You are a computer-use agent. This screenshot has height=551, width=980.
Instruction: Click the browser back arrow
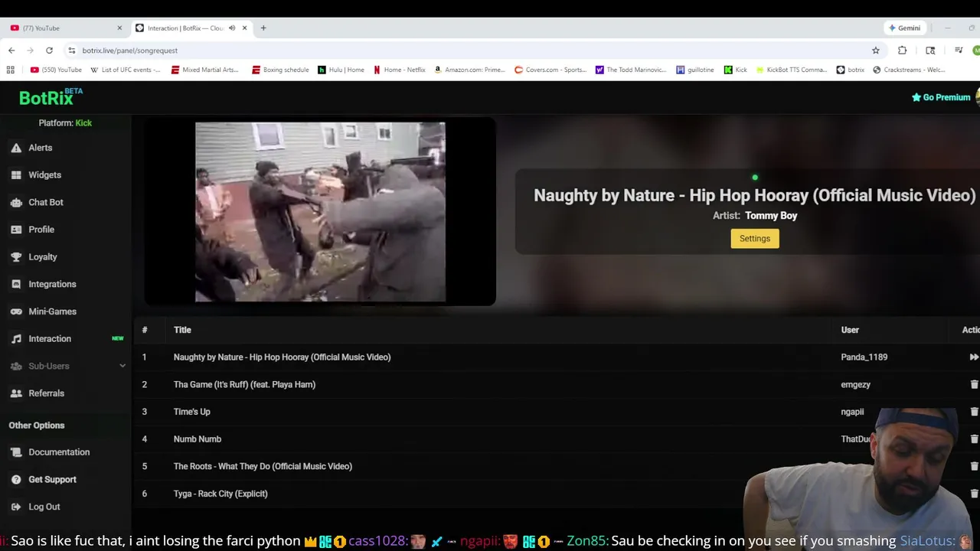coord(11,51)
